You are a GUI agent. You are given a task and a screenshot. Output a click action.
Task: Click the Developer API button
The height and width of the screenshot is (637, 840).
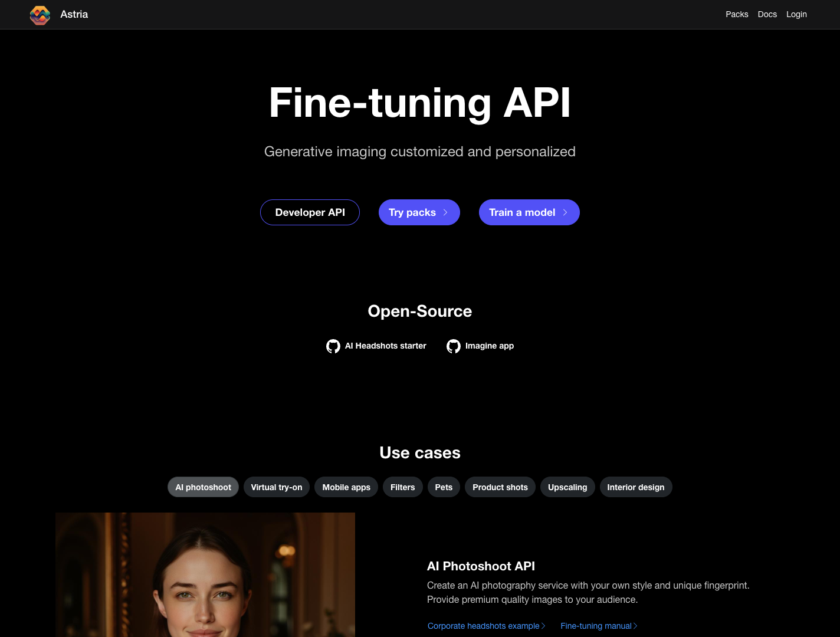tap(310, 212)
